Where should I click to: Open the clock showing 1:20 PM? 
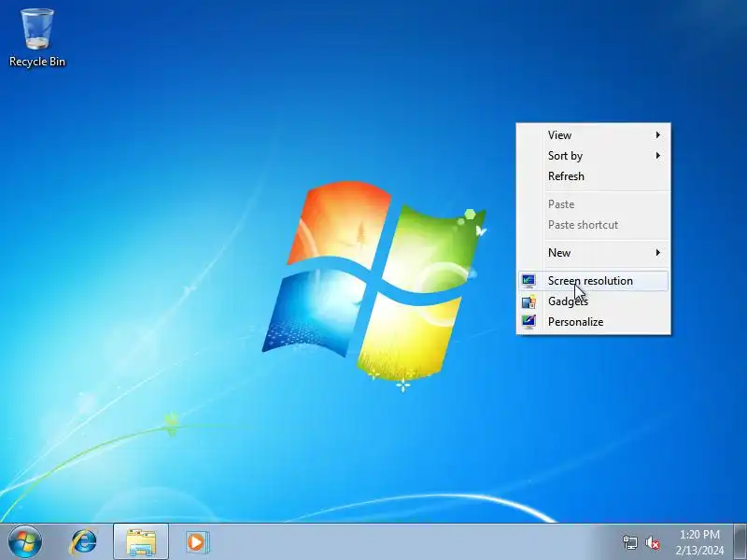click(x=699, y=535)
